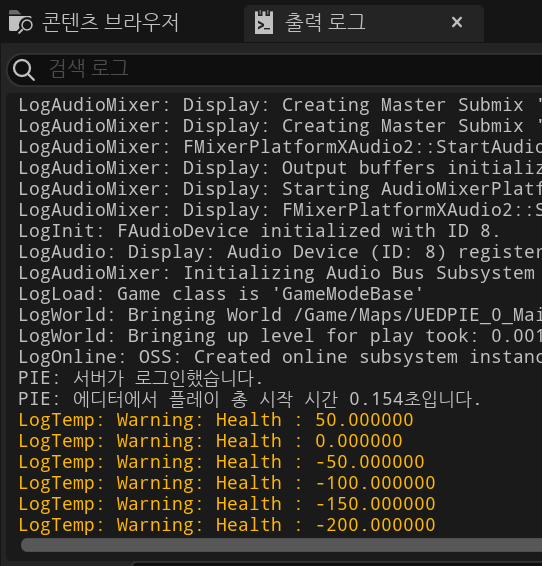Select 'LogOnline: OSS: Created online subsystem' line

(x=280, y=357)
